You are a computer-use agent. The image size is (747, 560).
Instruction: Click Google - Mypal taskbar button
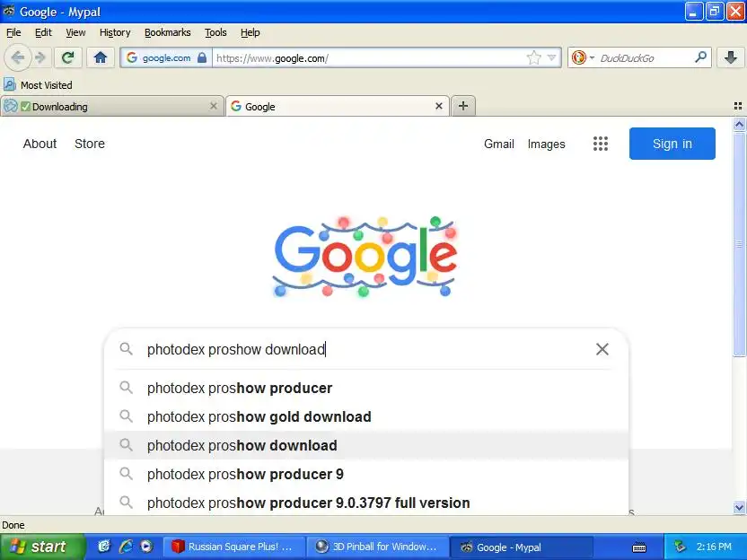pyautogui.click(x=521, y=547)
